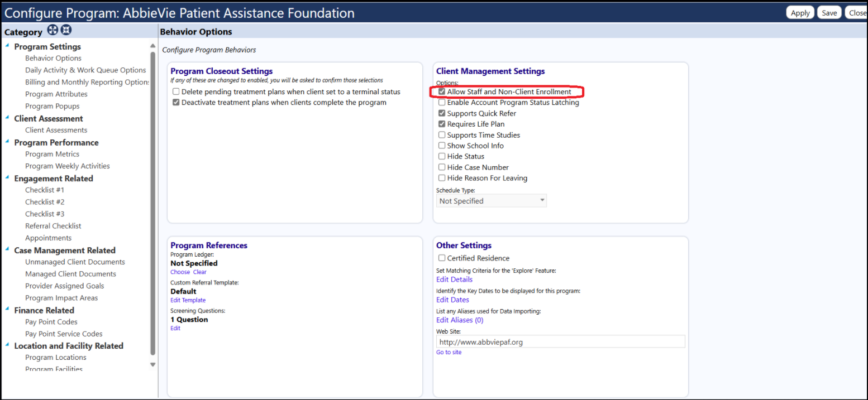
Task: Toggle Requires Life Plan checkbox
Action: click(442, 124)
